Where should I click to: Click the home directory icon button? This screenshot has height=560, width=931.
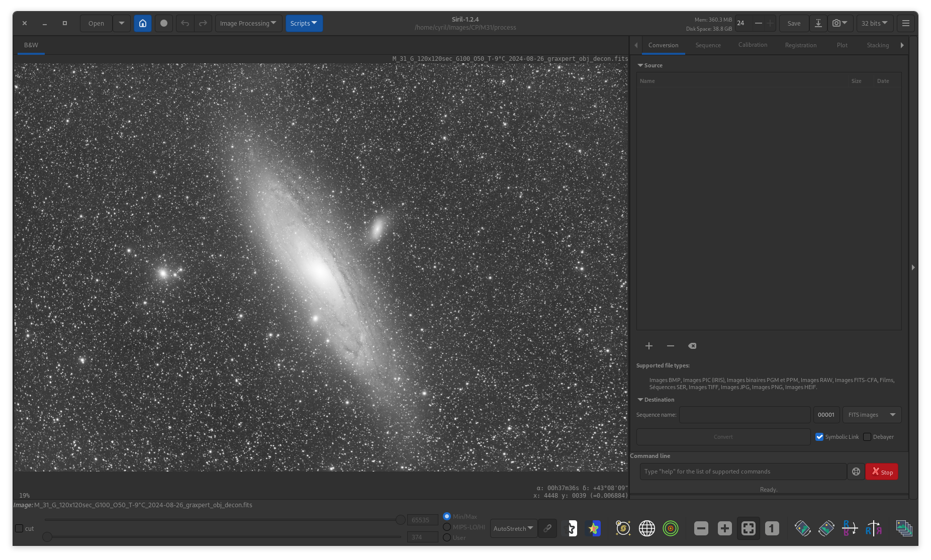point(143,23)
